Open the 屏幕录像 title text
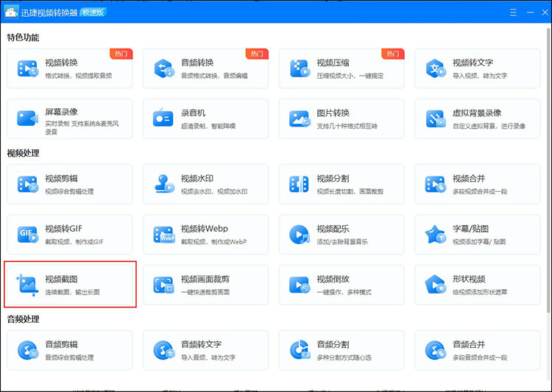The height and width of the screenshot is (392, 552). coord(61,112)
